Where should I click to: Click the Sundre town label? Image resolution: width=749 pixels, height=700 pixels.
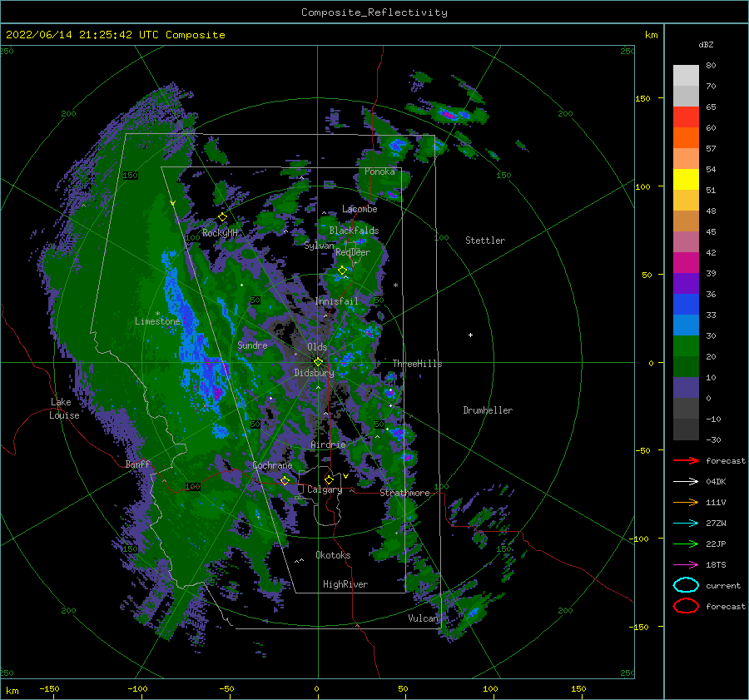(252, 345)
